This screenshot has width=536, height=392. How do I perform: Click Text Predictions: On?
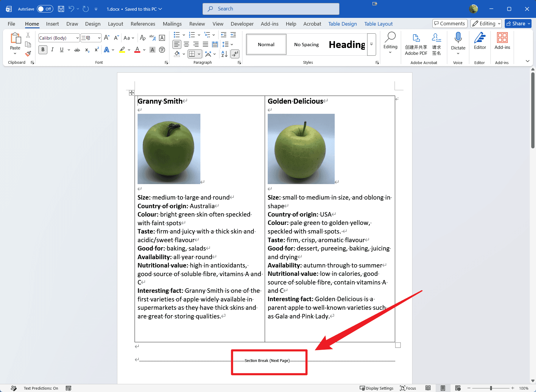pos(41,388)
